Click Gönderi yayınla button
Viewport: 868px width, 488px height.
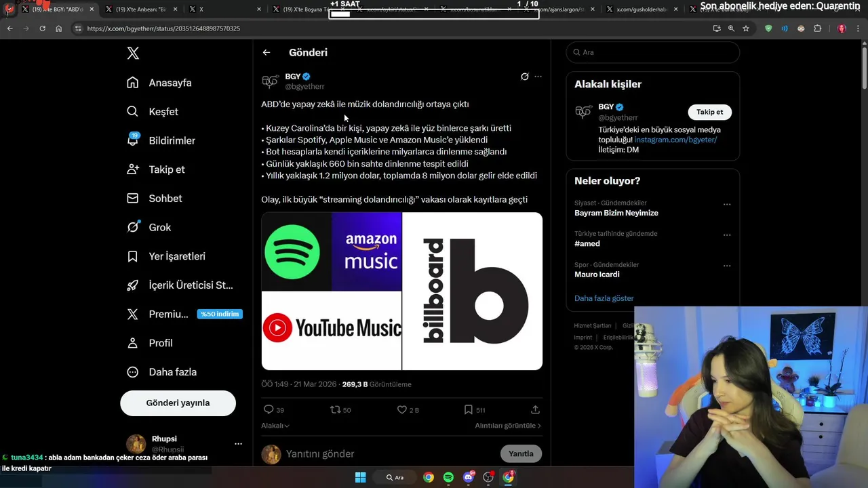[x=178, y=403]
